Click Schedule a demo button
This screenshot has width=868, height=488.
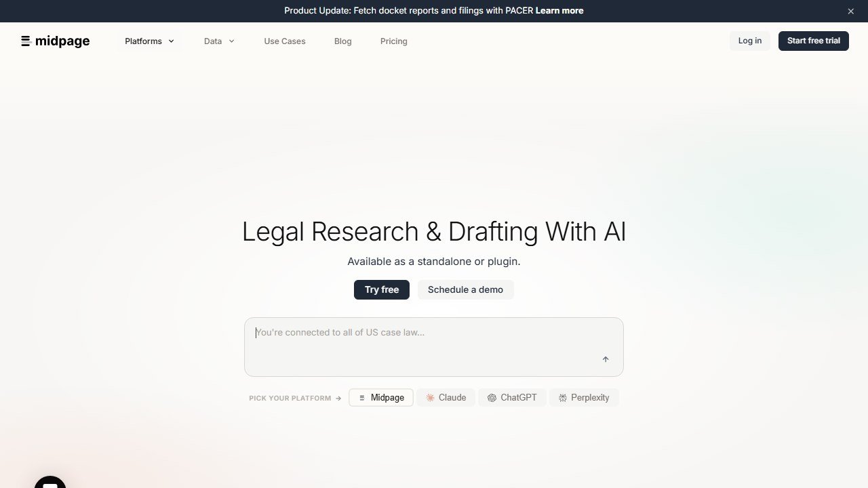point(465,289)
